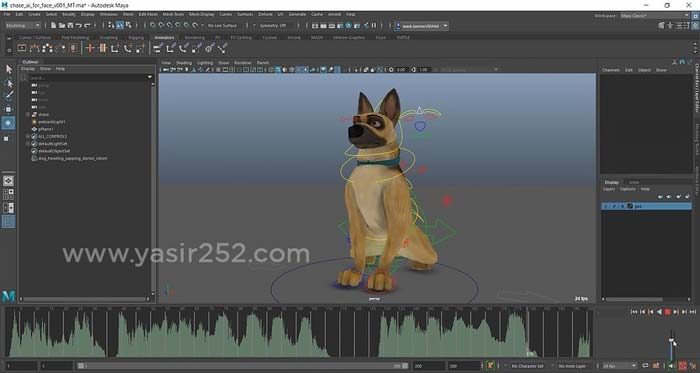Click the Save Scene disk icon

[70, 25]
